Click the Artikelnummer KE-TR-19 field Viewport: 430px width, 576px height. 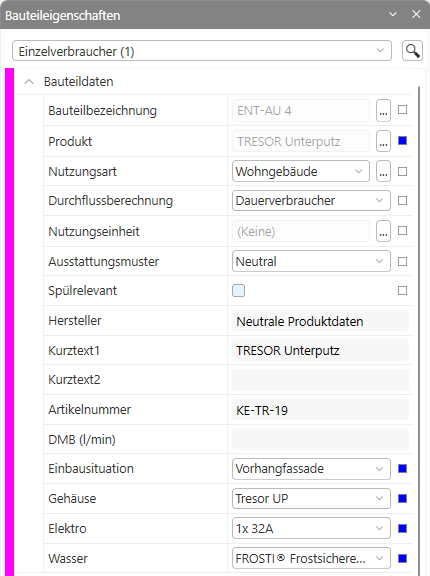[320, 410]
